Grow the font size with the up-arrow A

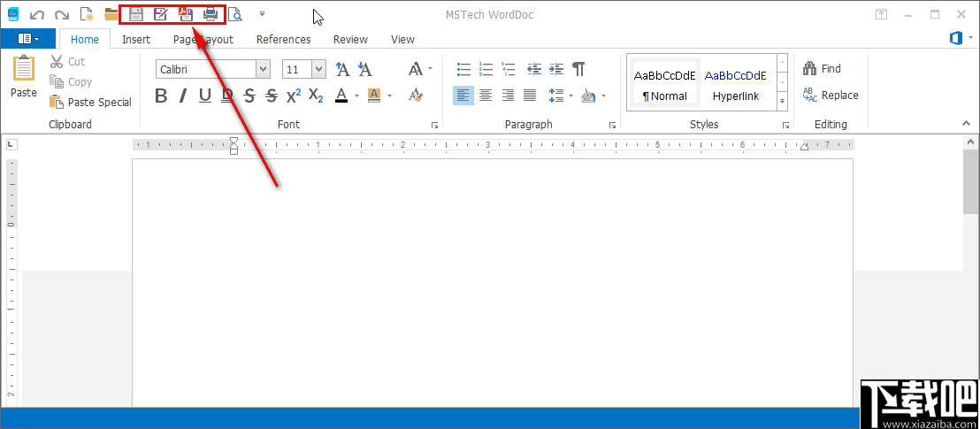click(342, 69)
